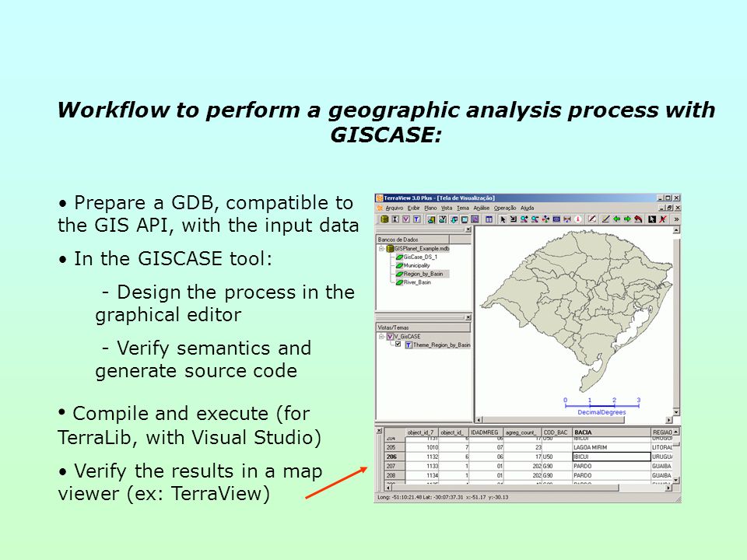Close the Vistas/Temas panel
Screen dimensions: 747x560
click(x=468, y=317)
